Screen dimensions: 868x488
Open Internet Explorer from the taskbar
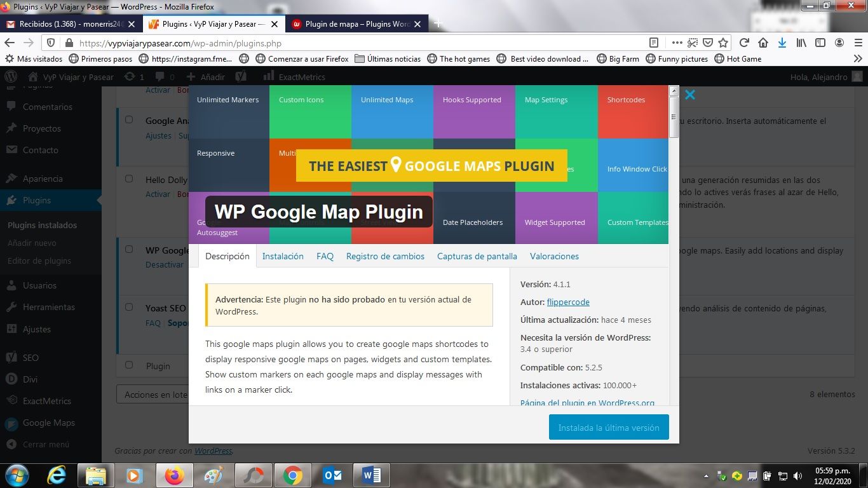(58, 475)
